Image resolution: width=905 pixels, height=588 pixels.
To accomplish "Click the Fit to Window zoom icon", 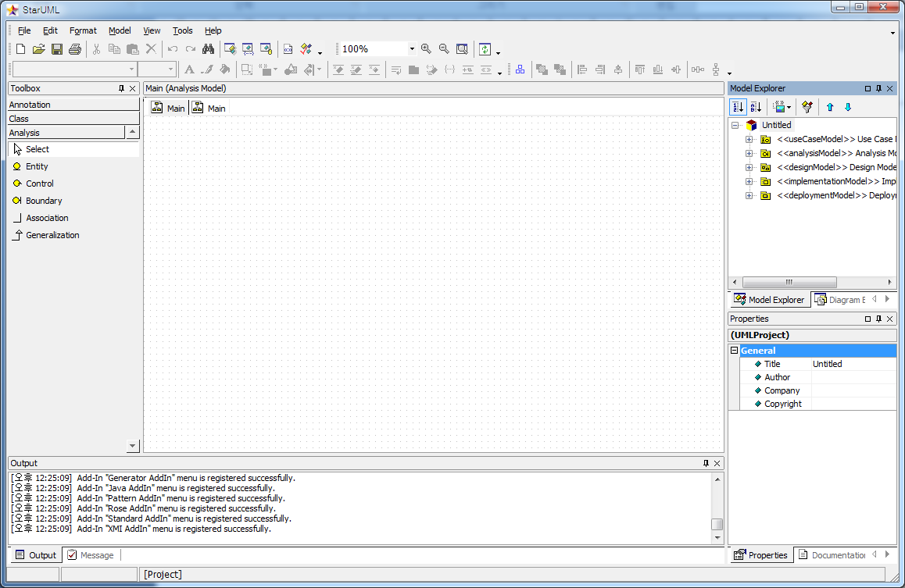I will 463,49.
